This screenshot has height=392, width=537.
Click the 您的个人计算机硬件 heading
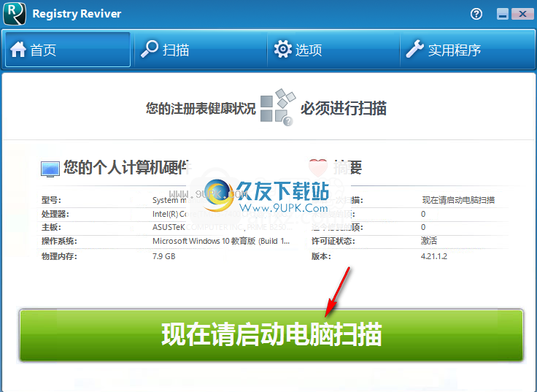click(x=127, y=167)
